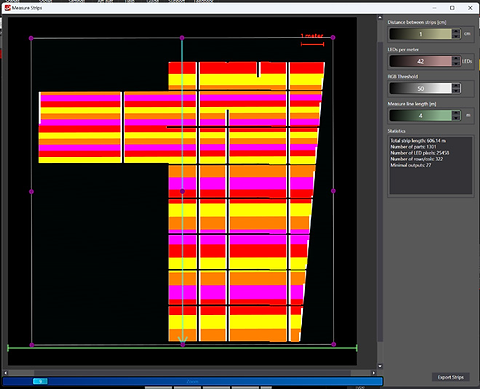Click the right end of the green measure line
This screenshot has width=480, height=389.
tap(357, 348)
